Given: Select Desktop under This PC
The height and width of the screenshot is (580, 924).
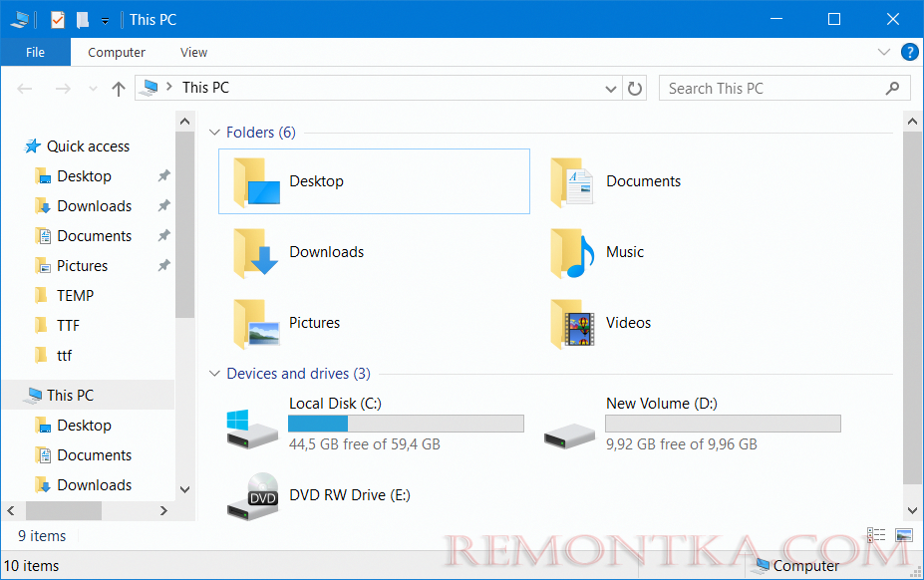Looking at the screenshot, I should 84,425.
